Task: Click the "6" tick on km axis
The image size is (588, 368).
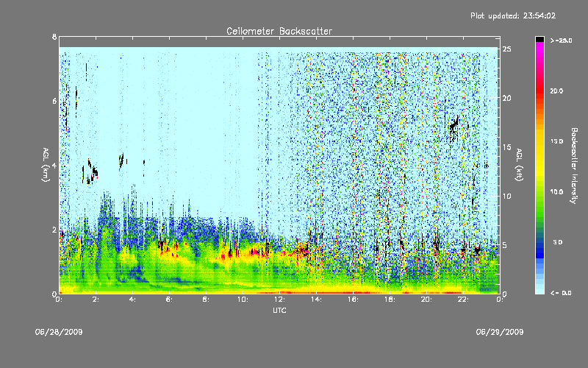Action: point(54,101)
